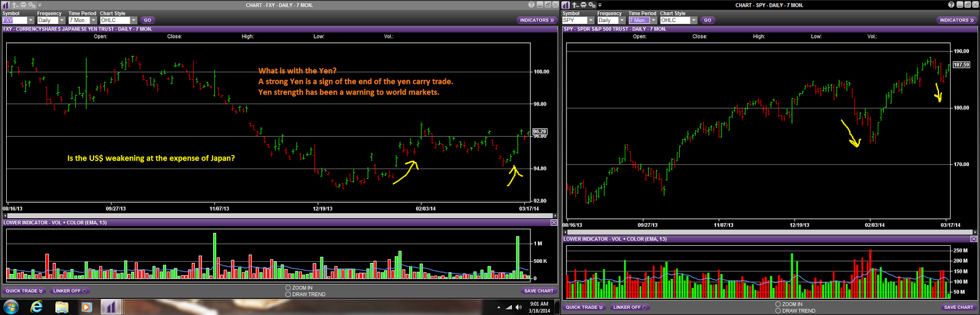Open settings gears in SPY chart window
980x315 pixels.
592,5
